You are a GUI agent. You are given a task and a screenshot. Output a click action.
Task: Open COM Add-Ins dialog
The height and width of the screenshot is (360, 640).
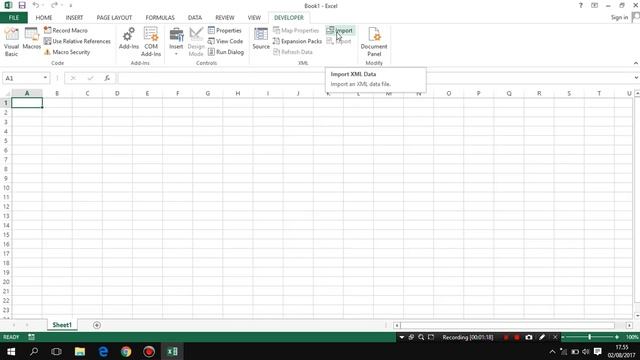(151, 42)
